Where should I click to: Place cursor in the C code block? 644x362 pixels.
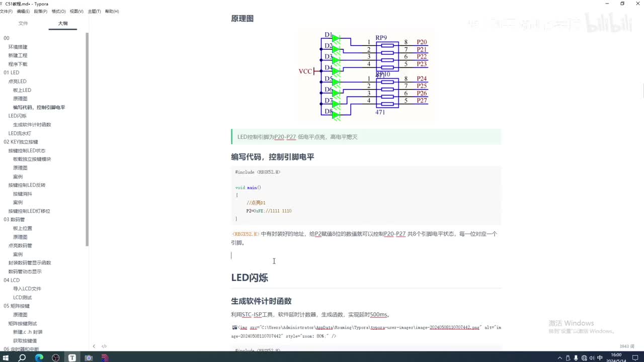(366, 196)
